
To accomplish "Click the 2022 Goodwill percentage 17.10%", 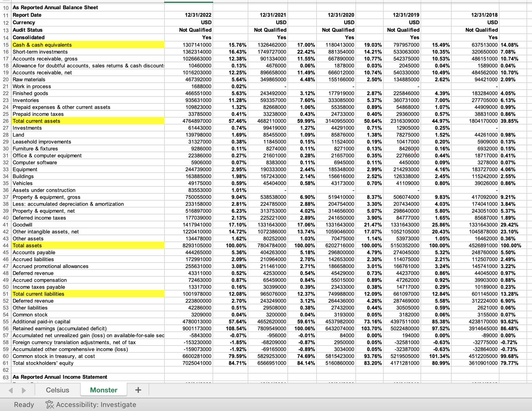I will 230,225.
